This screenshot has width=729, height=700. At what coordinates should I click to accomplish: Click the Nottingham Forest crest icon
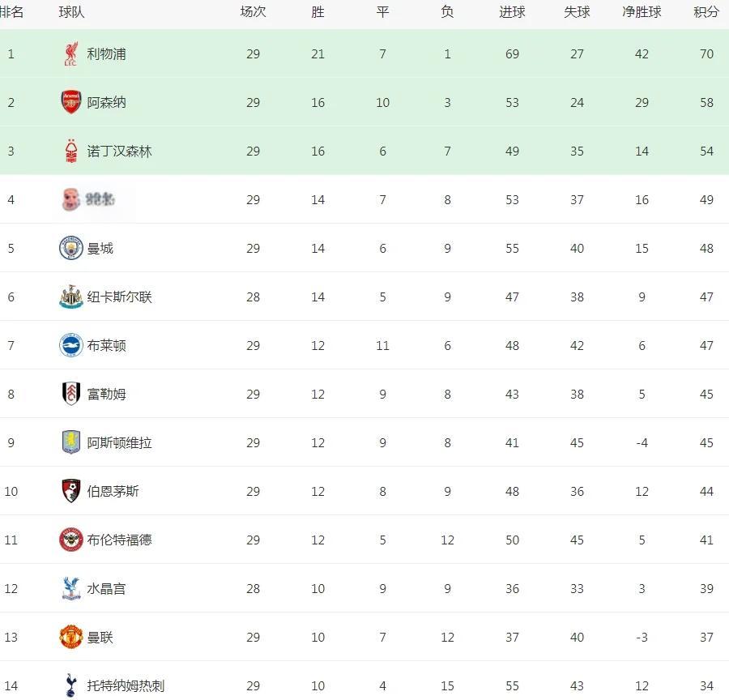click(x=71, y=152)
